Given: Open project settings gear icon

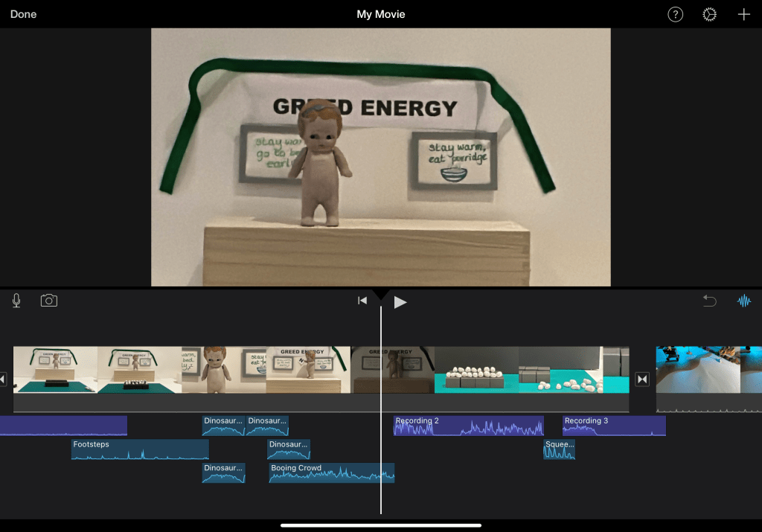Looking at the screenshot, I should point(710,15).
